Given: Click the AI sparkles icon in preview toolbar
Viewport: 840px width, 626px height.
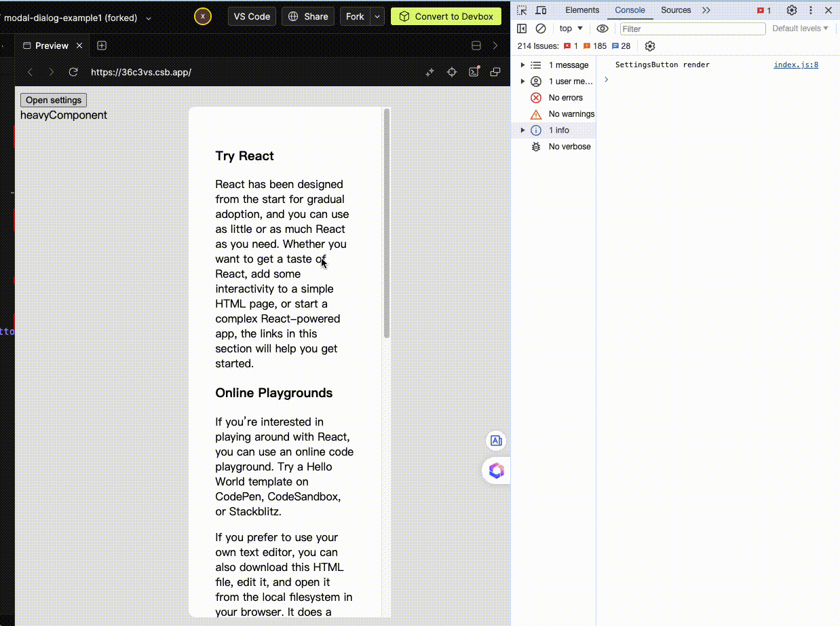Looking at the screenshot, I should [x=429, y=71].
